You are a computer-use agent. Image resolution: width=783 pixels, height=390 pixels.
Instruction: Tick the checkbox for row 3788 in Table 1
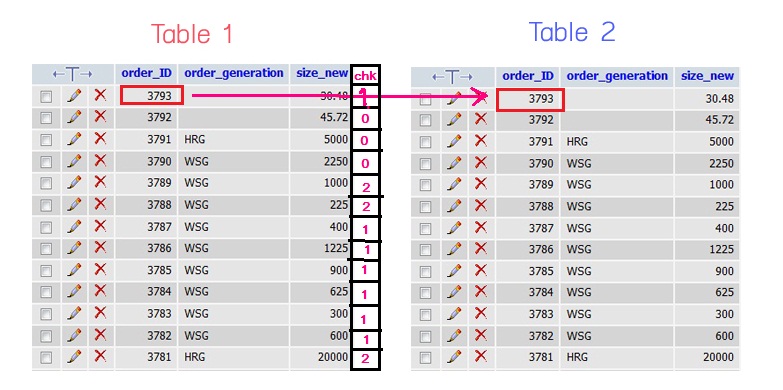pos(46,205)
